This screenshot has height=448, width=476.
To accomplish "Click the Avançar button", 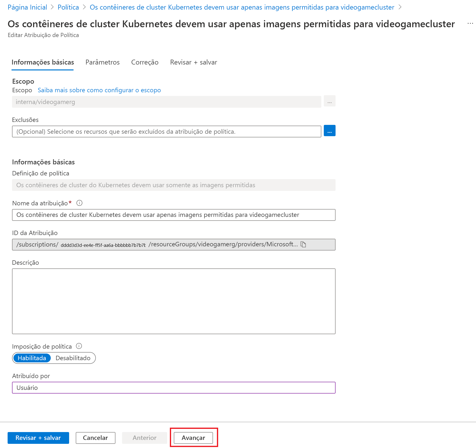I will (x=193, y=438).
